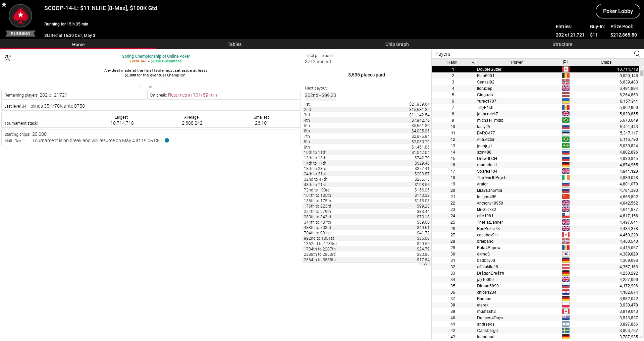The width and height of the screenshot is (644, 341).
Task: Click the tournament broadcast trophy icon
Action: pos(8,58)
